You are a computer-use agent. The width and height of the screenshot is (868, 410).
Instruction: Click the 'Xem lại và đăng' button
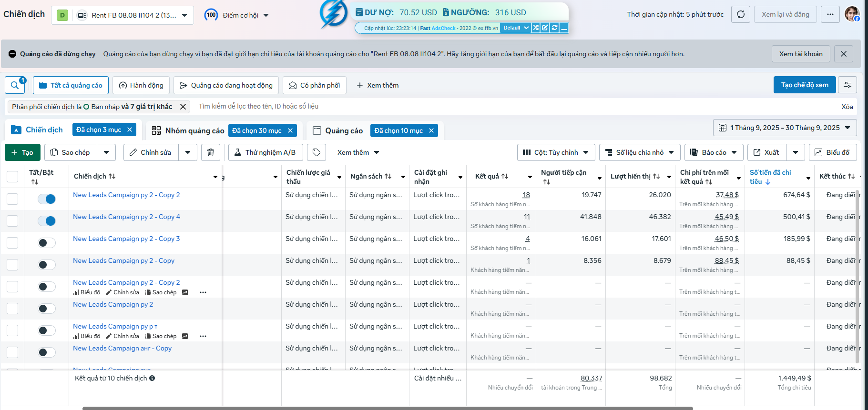786,14
